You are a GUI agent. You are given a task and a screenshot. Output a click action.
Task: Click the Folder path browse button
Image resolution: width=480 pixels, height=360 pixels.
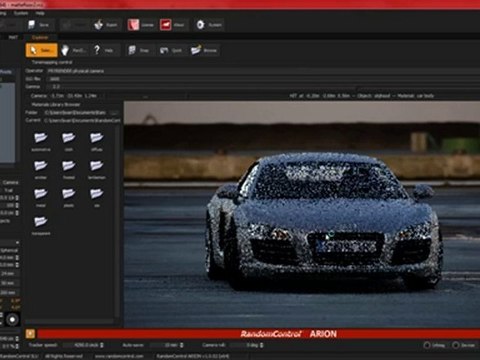coord(114,112)
